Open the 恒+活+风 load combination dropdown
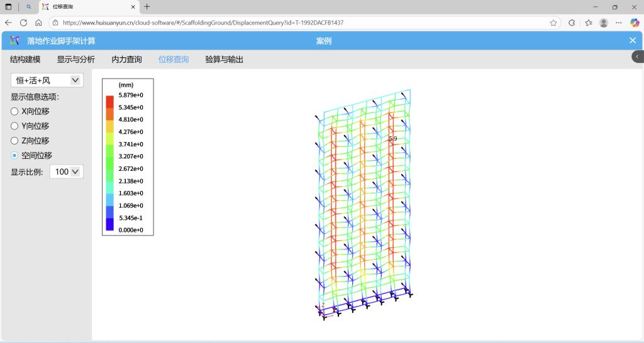Viewport: 644px width, 343px height. click(47, 80)
